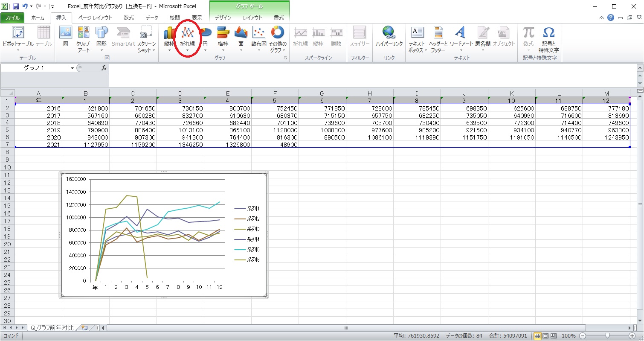Select 系列1 in chart legend
This screenshot has width=644, height=341.
coord(247,209)
